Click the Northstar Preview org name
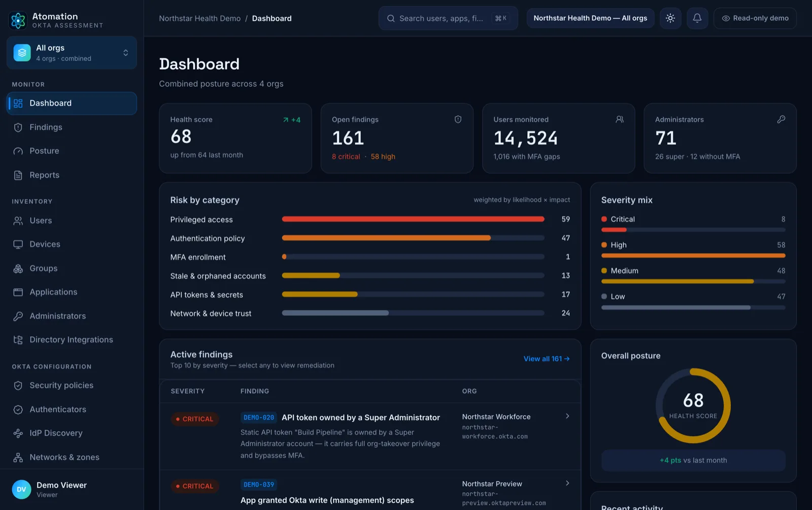Screen dimensions: 812x510 [492, 484]
